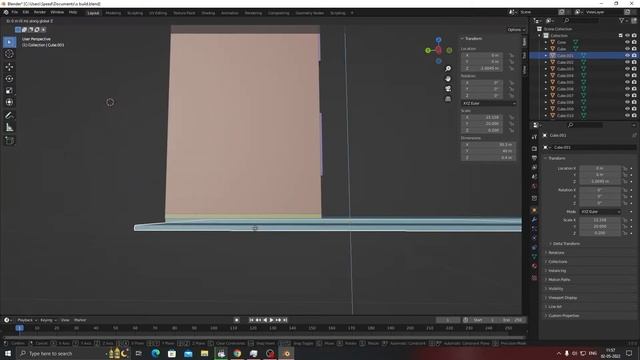Viewport: 640px width, 360px height.
Task: Switch to the Modeling workspace tab
Action: (x=113, y=13)
